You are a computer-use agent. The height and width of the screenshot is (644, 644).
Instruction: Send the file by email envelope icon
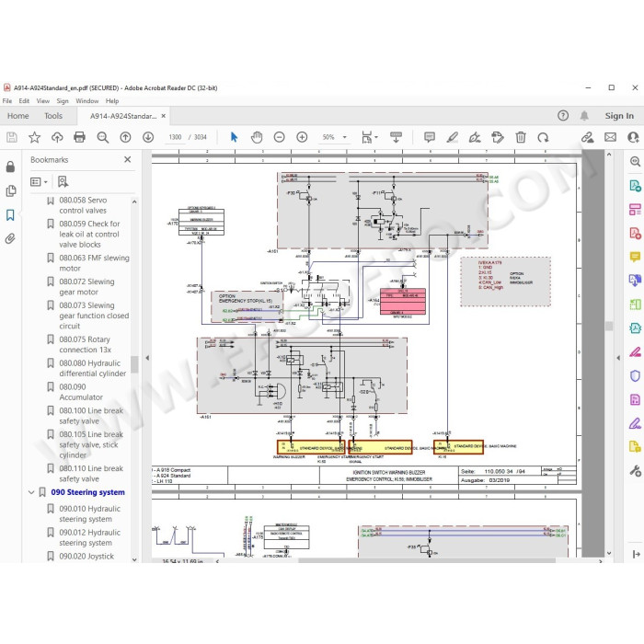tap(610, 137)
